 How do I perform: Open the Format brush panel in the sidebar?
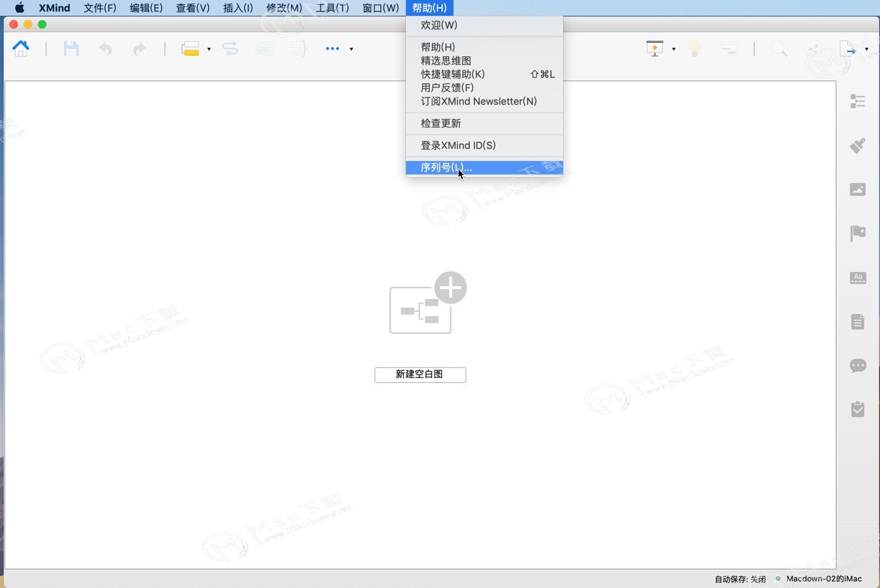coord(858,146)
